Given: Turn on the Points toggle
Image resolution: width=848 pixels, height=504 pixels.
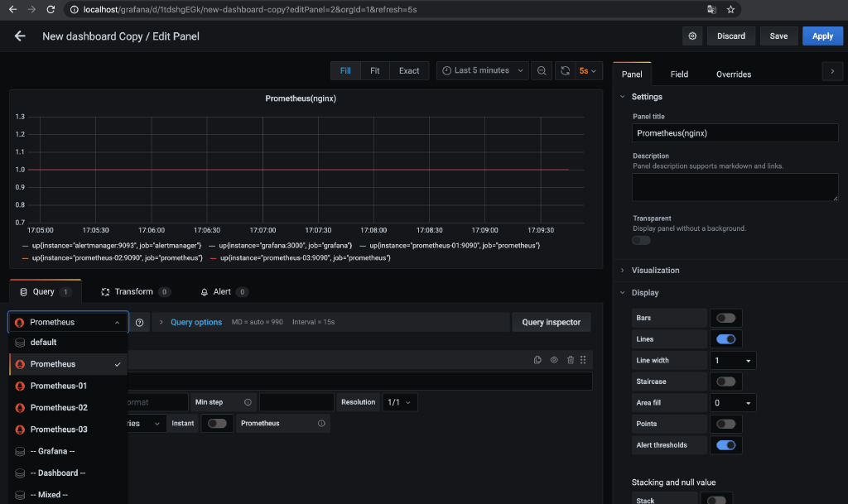Looking at the screenshot, I should pyautogui.click(x=725, y=423).
